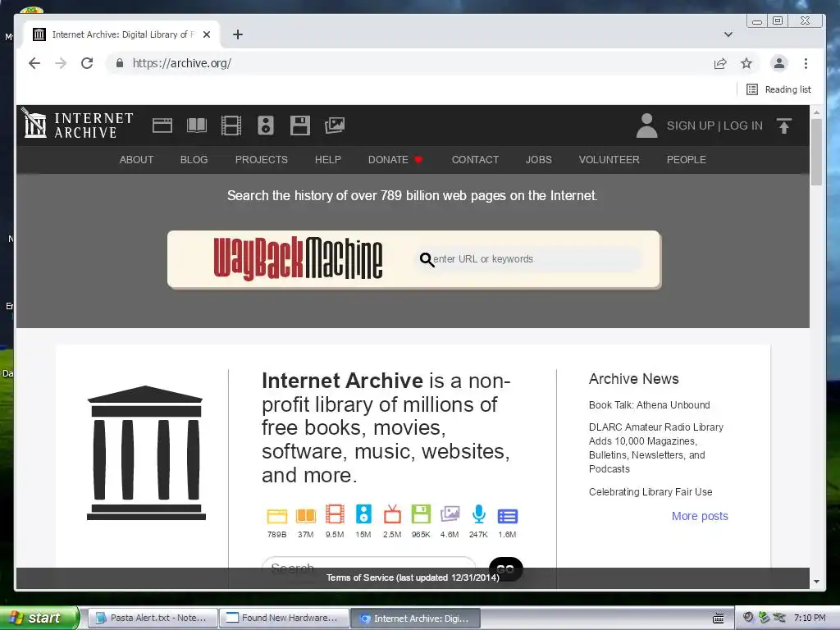840x630 pixels.
Task: Open Book Talk: Athena Unbound post
Action: (650, 405)
